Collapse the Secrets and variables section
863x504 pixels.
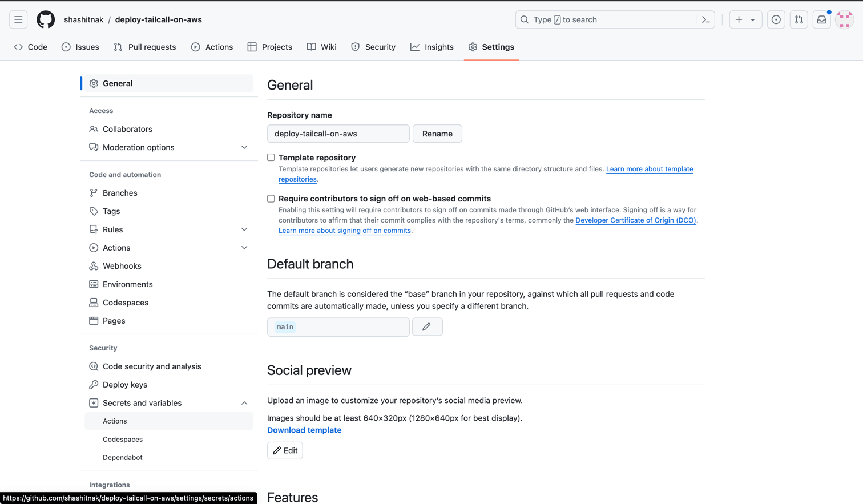(244, 403)
